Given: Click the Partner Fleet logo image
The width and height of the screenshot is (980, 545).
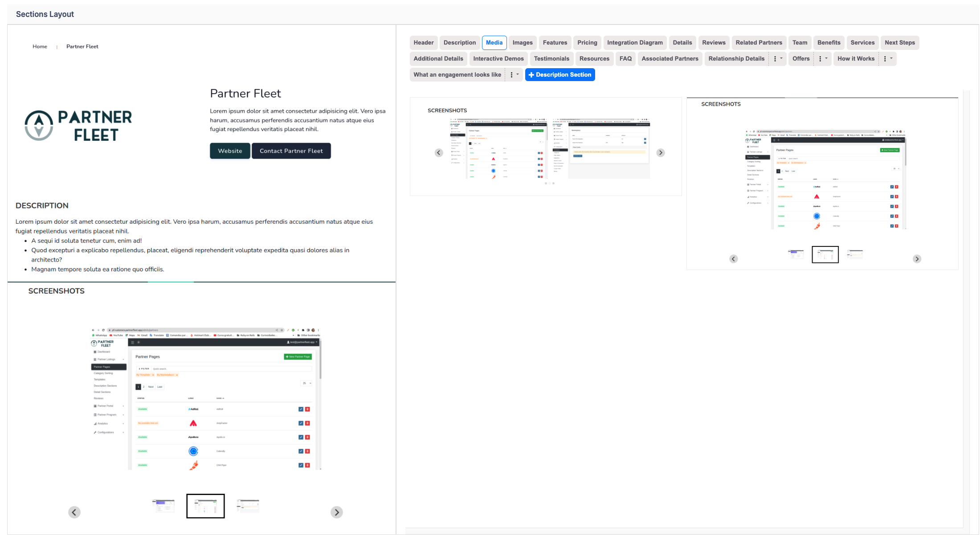Looking at the screenshot, I should [78, 126].
